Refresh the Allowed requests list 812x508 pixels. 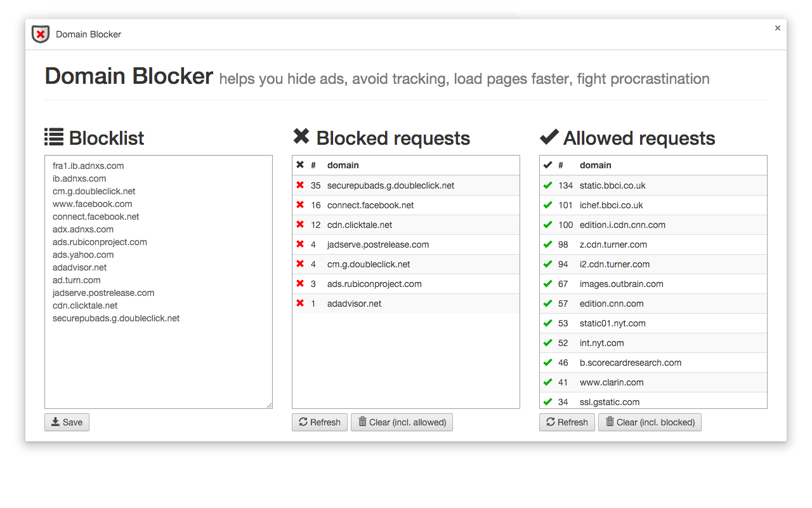pyautogui.click(x=566, y=422)
